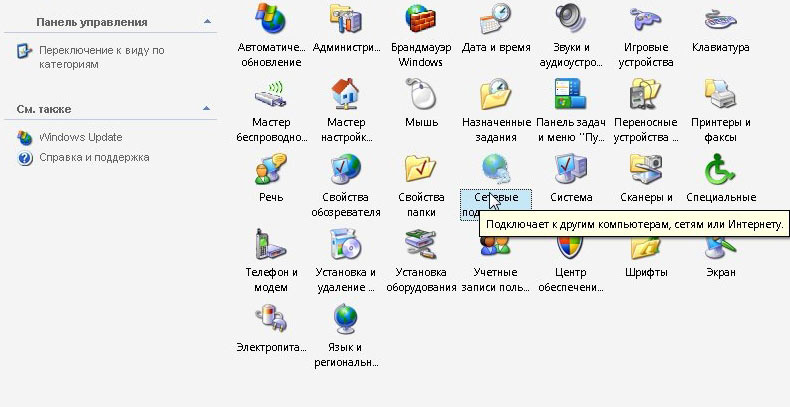This screenshot has height=407, width=790.
Task: Open Язык и региональные стандарты globe icon
Action: click(346, 321)
